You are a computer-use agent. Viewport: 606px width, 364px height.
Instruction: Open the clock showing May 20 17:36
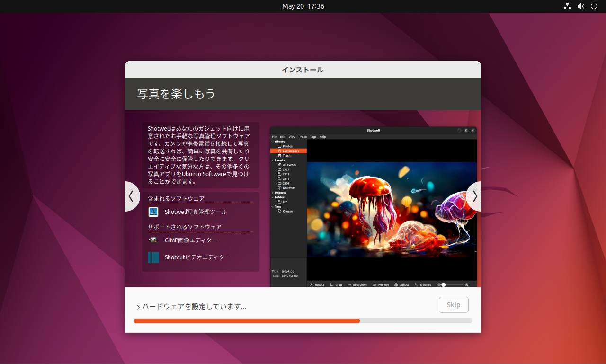pyautogui.click(x=303, y=6)
